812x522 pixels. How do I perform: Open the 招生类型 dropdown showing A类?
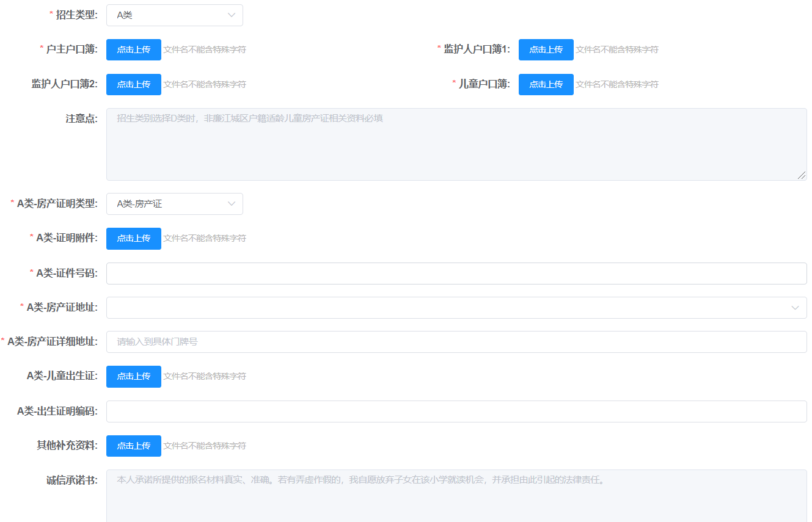(x=174, y=15)
